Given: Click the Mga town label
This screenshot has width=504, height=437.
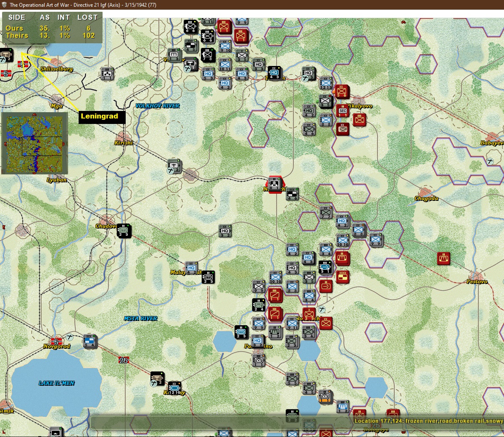Looking at the screenshot, I should [57, 106].
